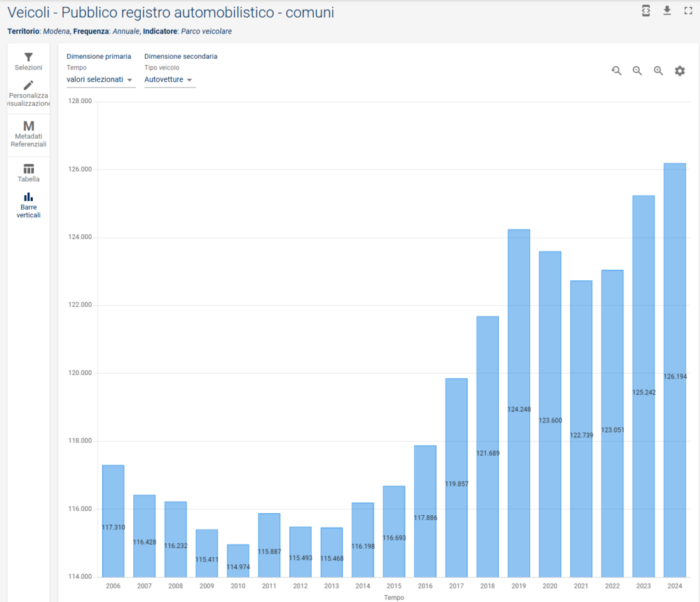
Task: Click the embed code icon
Action: click(x=646, y=10)
